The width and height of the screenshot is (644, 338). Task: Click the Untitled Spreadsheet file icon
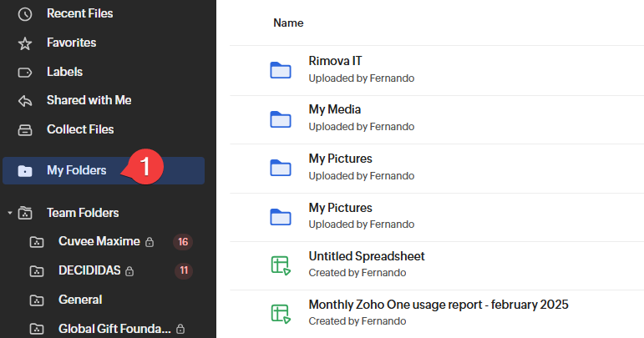(280, 265)
